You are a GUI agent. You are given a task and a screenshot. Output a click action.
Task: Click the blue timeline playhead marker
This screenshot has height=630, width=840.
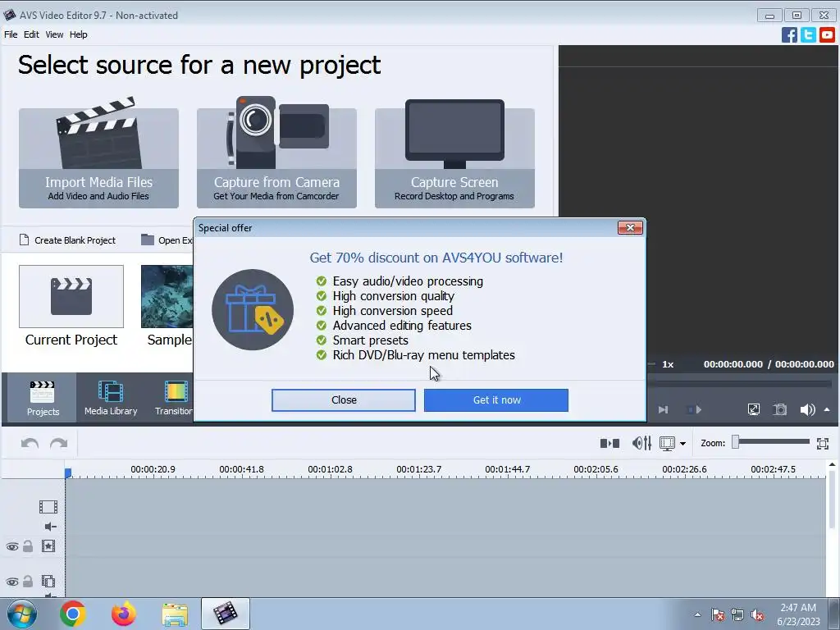[68, 473]
